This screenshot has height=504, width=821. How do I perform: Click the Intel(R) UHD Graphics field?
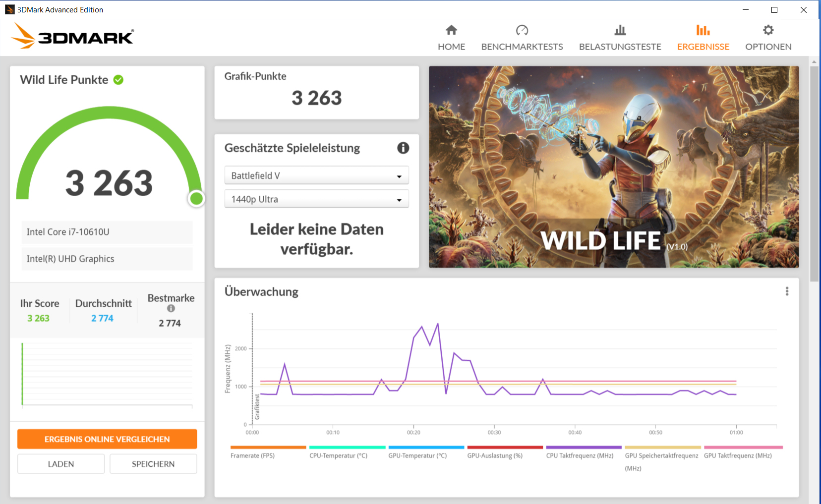pyautogui.click(x=107, y=259)
